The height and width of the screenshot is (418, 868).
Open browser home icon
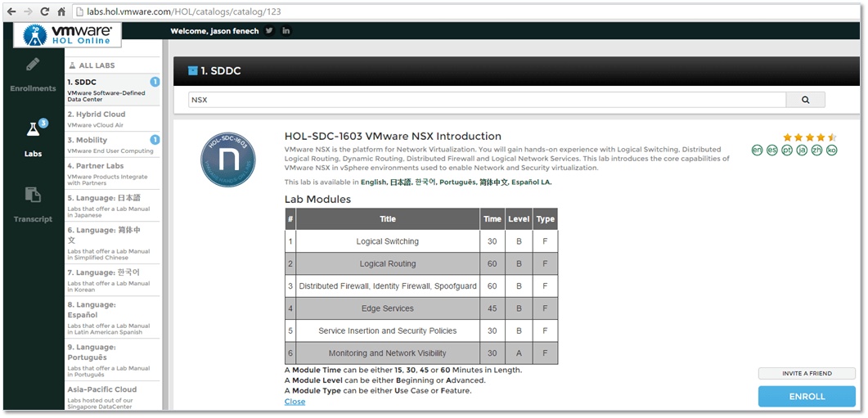click(61, 11)
